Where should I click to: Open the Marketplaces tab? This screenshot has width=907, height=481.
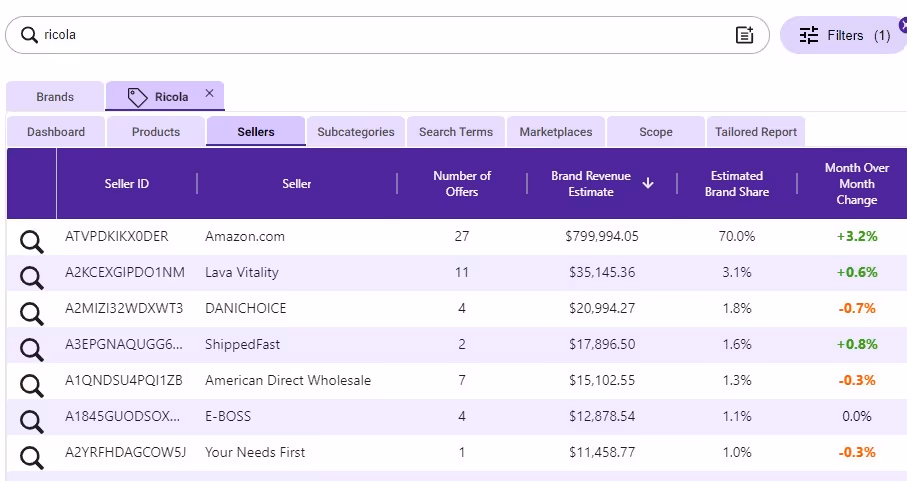556,132
